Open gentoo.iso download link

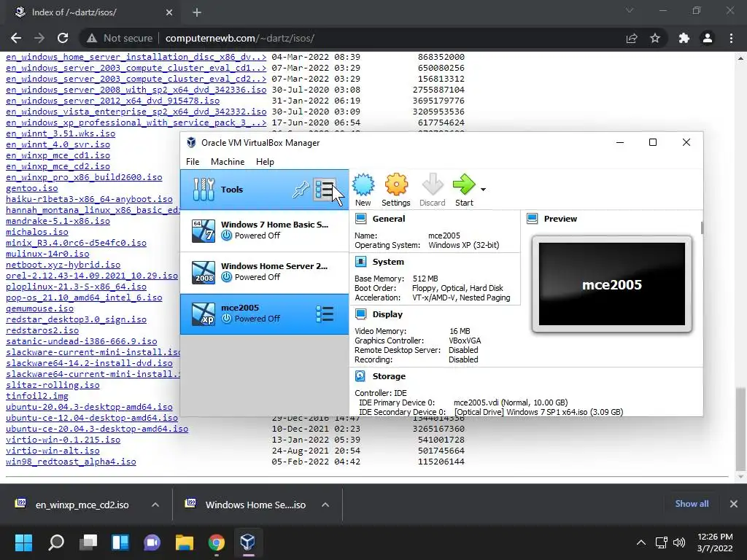coord(31,188)
